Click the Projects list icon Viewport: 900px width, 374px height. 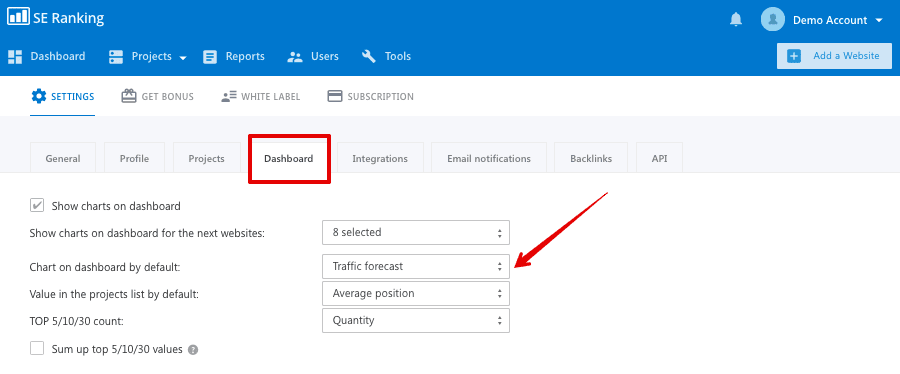(116, 56)
